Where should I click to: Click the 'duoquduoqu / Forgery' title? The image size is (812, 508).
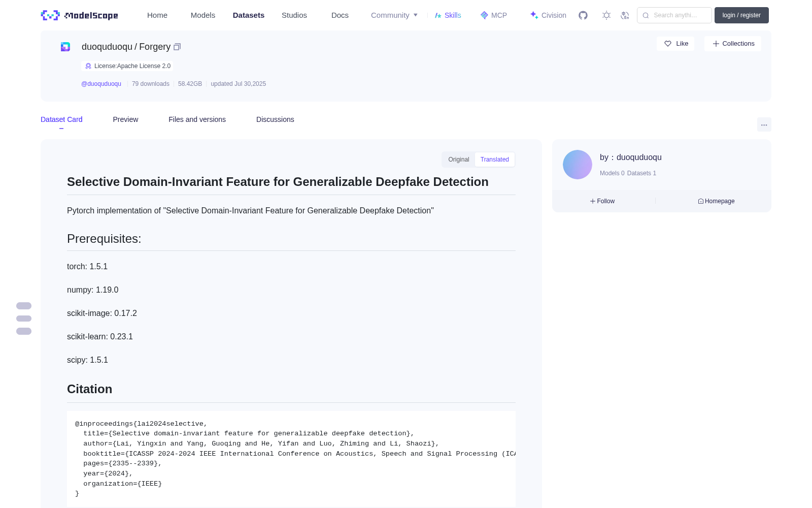[x=126, y=47]
